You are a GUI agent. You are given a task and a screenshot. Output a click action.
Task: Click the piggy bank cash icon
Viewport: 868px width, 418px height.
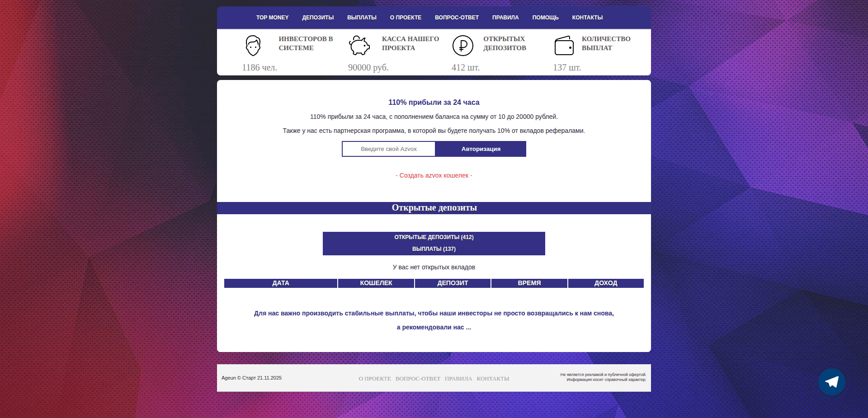(359, 45)
